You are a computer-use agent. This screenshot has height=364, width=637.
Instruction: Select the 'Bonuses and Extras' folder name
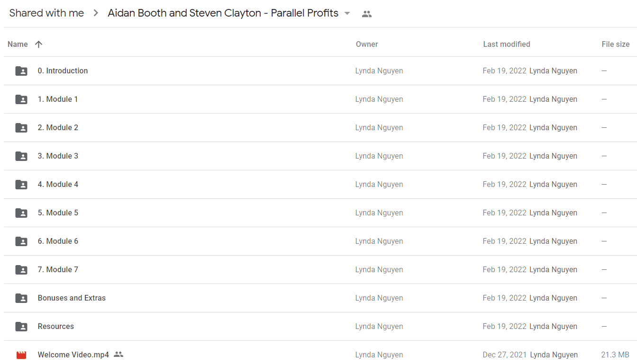pyautogui.click(x=72, y=298)
